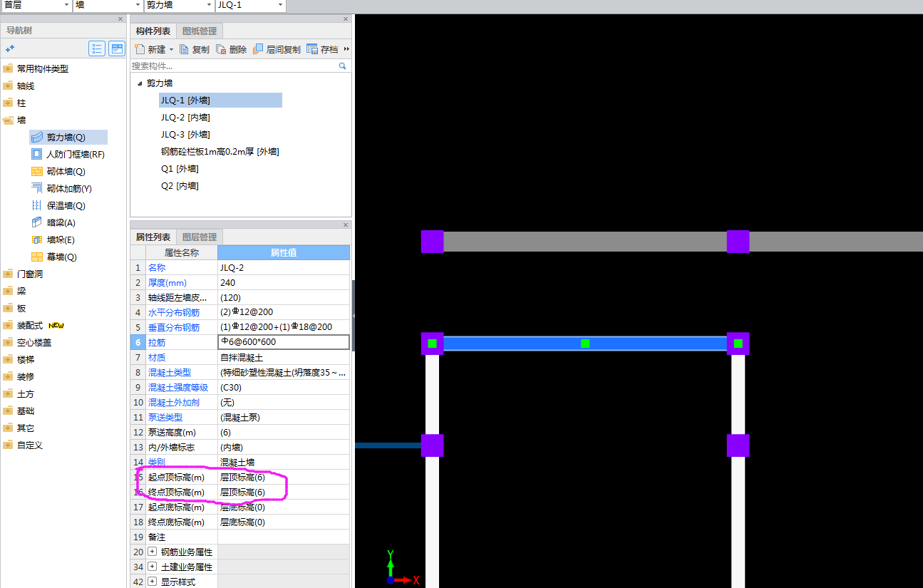Click the 存档 archive button
The height and width of the screenshot is (588, 923).
(323, 49)
